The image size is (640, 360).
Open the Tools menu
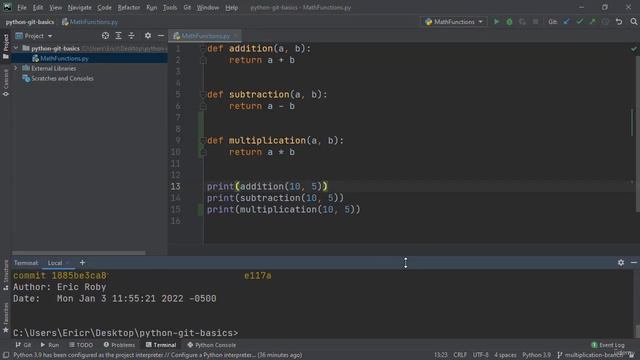tap(170, 7)
